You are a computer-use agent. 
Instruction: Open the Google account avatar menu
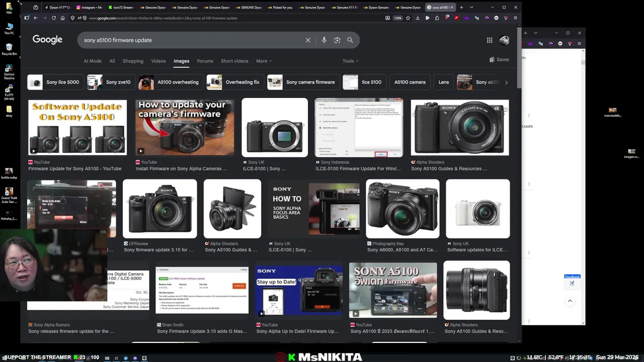pyautogui.click(x=504, y=40)
